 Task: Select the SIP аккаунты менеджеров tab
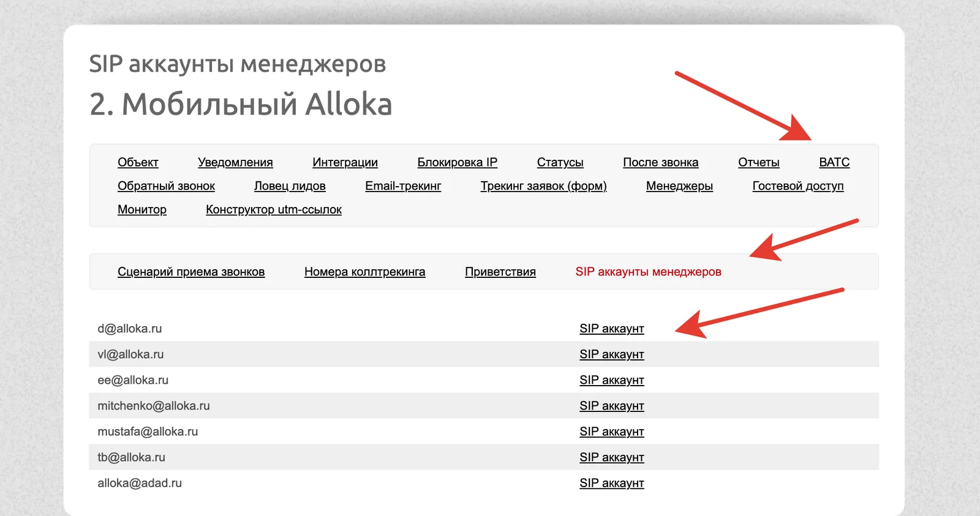pyautogui.click(x=648, y=272)
